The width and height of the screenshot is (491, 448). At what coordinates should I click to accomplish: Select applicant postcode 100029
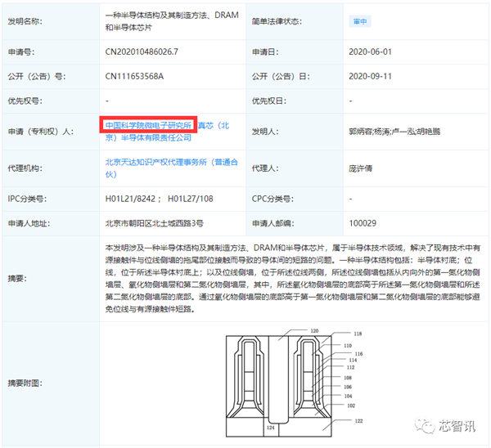363,223
